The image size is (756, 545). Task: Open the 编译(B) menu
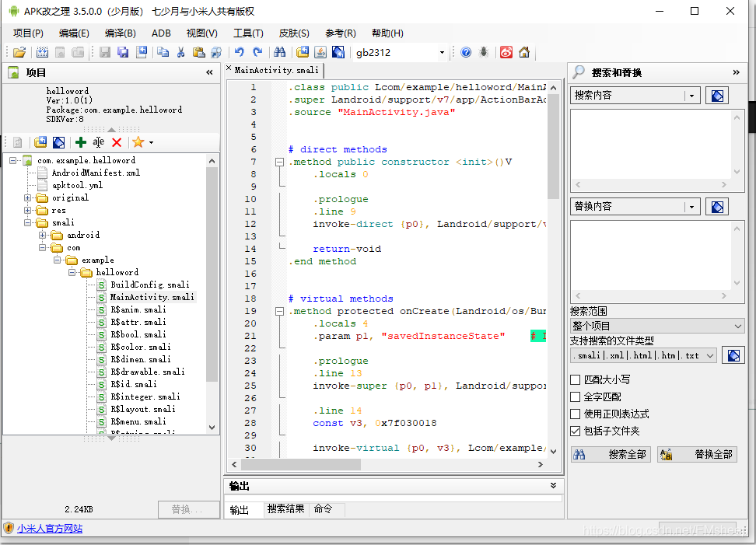point(120,33)
